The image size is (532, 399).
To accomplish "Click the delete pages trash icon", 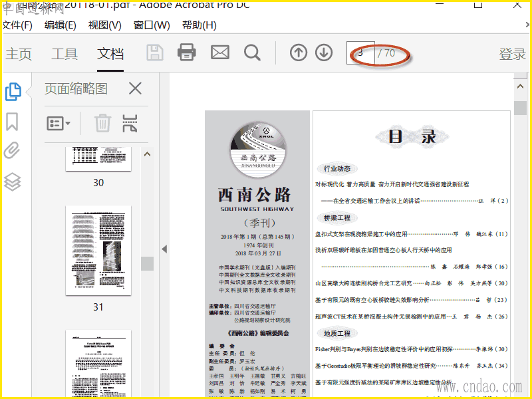I will pos(102,123).
